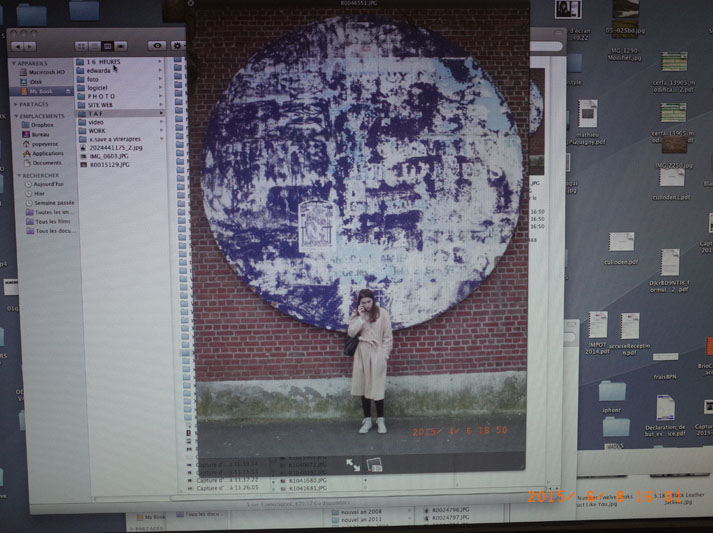
Task: Select Toutes les images search
Action: (x=50, y=212)
